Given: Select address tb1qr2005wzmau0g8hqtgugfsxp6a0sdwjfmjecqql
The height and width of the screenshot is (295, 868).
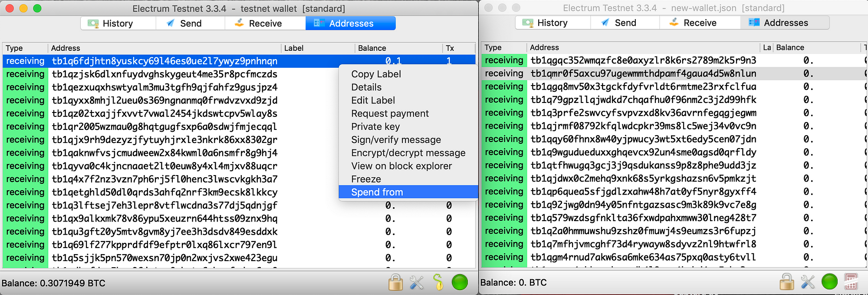Looking at the screenshot, I should 164,126.
